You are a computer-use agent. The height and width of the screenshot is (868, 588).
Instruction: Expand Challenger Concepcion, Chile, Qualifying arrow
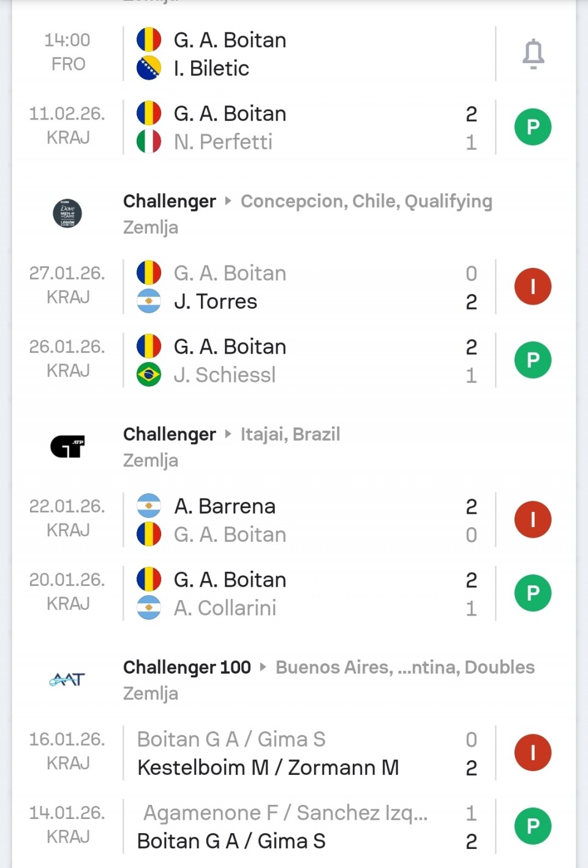coord(228,201)
